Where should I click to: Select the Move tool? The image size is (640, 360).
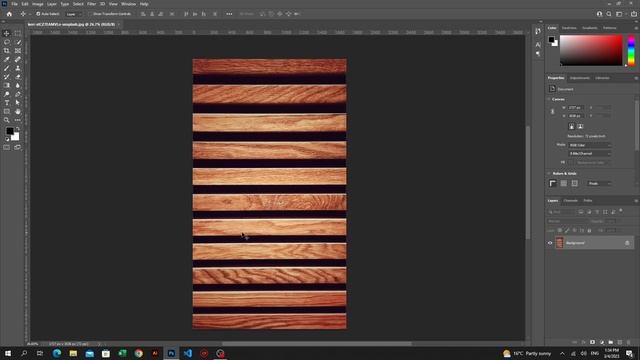[x=7, y=33]
